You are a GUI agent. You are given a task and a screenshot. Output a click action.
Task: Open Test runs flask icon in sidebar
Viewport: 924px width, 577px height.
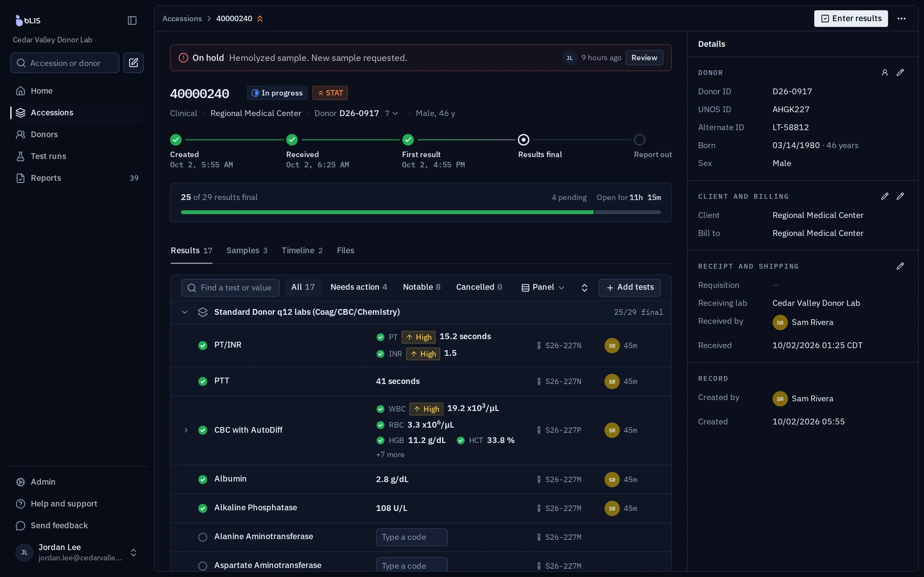pyautogui.click(x=21, y=156)
